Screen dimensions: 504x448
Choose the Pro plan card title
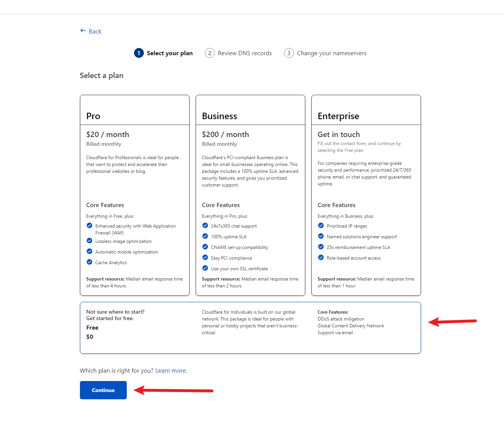pos(93,116)
